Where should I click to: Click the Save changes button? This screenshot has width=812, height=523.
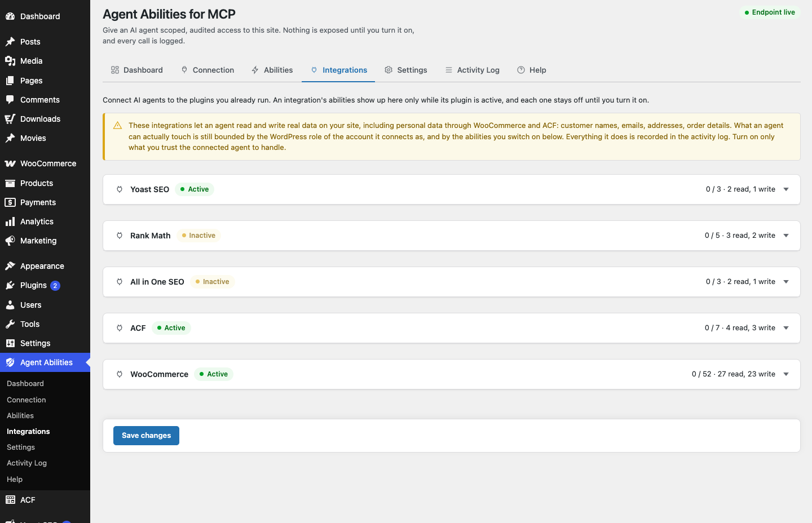[x=146, y=436]
